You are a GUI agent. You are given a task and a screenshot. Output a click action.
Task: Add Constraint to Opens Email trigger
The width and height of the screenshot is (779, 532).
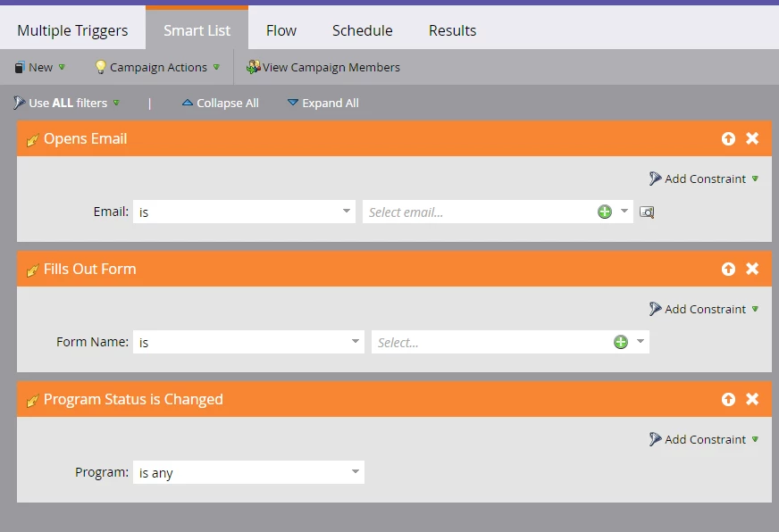click(704, 179)
